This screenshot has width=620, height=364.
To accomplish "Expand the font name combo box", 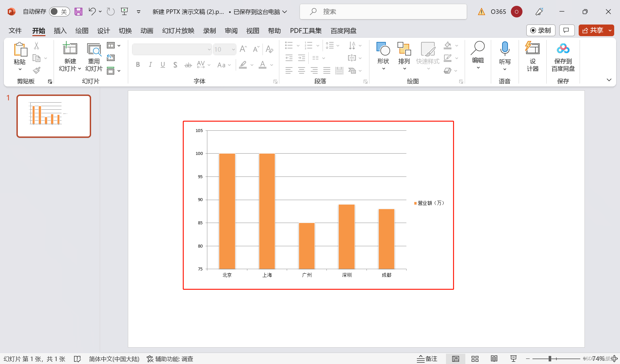I will [x=209, y=49].
